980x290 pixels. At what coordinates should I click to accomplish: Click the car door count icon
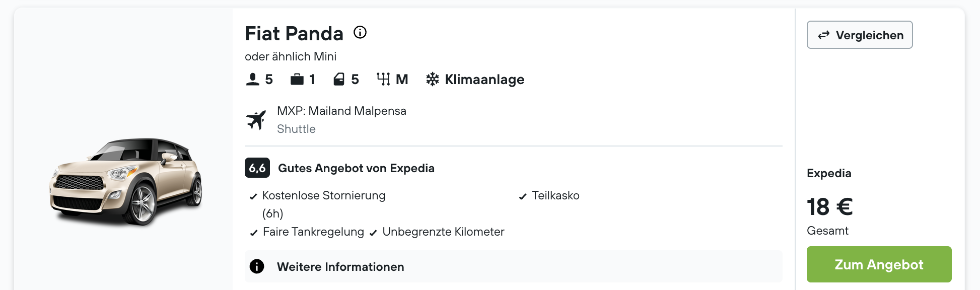coord(339,80)
